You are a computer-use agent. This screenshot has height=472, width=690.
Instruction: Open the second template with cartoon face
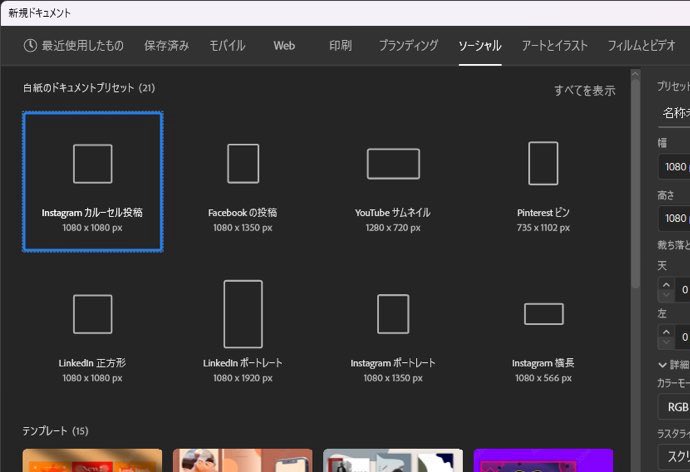(243, 461)
